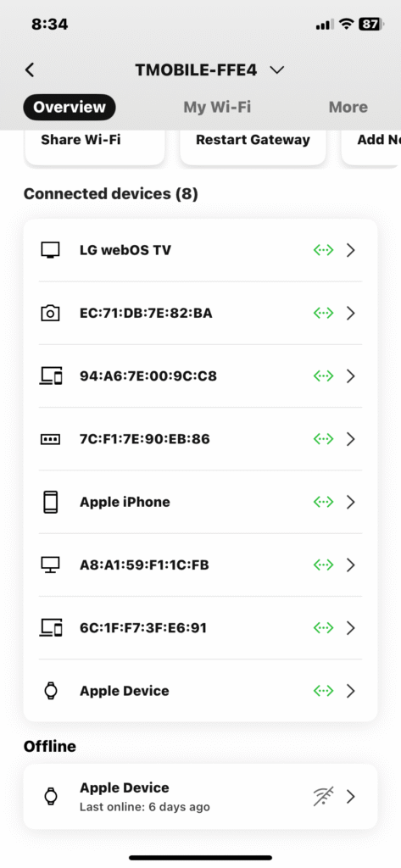
Task: Expand the TMOBILE-FFE4 network dropdown
Action: tap(276, 70)
